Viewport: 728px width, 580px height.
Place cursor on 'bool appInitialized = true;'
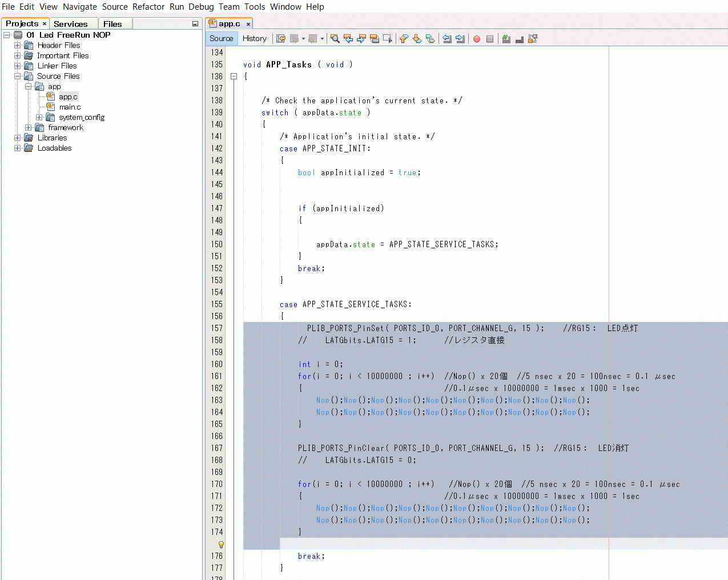coord(359,172)
